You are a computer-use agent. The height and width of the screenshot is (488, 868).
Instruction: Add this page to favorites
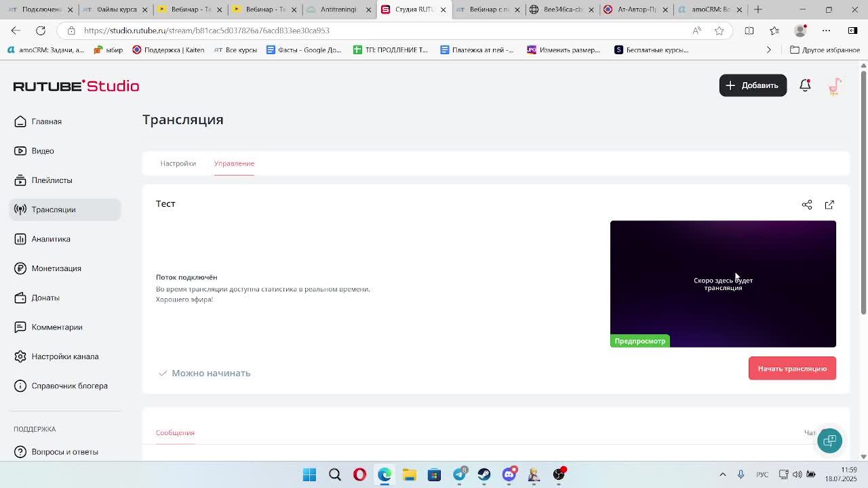point(719,30)
